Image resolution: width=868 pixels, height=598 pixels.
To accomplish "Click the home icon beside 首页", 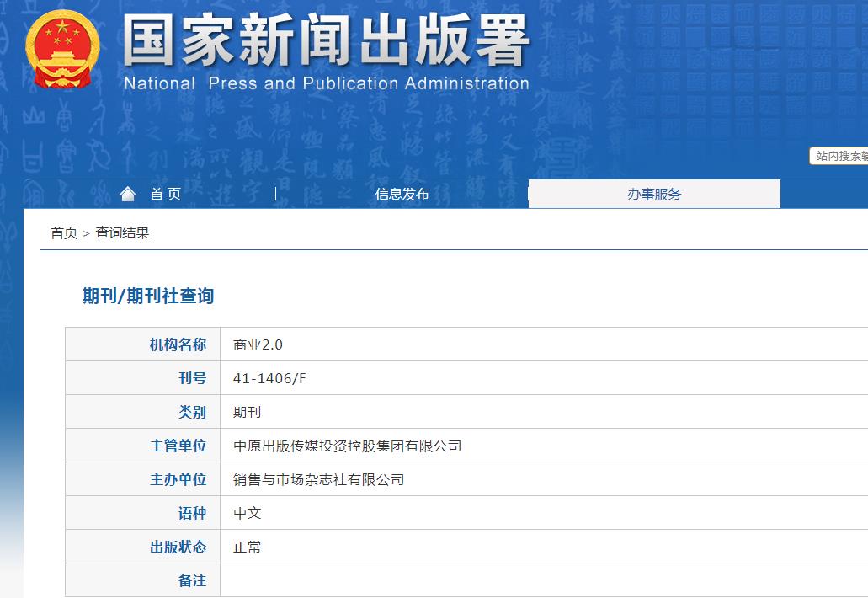I will pyautogui.click(x=127, y=194).
